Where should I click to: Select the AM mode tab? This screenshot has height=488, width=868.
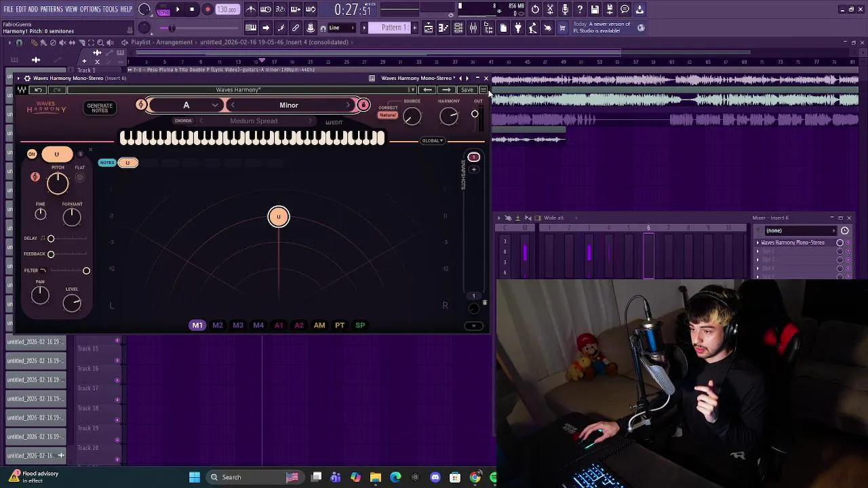(x=319, y=325)
